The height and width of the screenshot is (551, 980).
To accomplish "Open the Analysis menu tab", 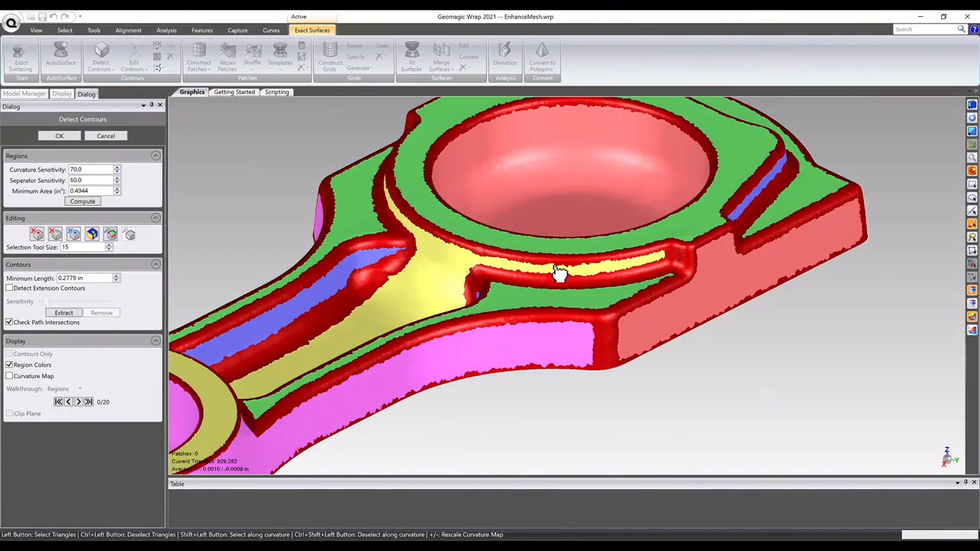I will point(166,31).
